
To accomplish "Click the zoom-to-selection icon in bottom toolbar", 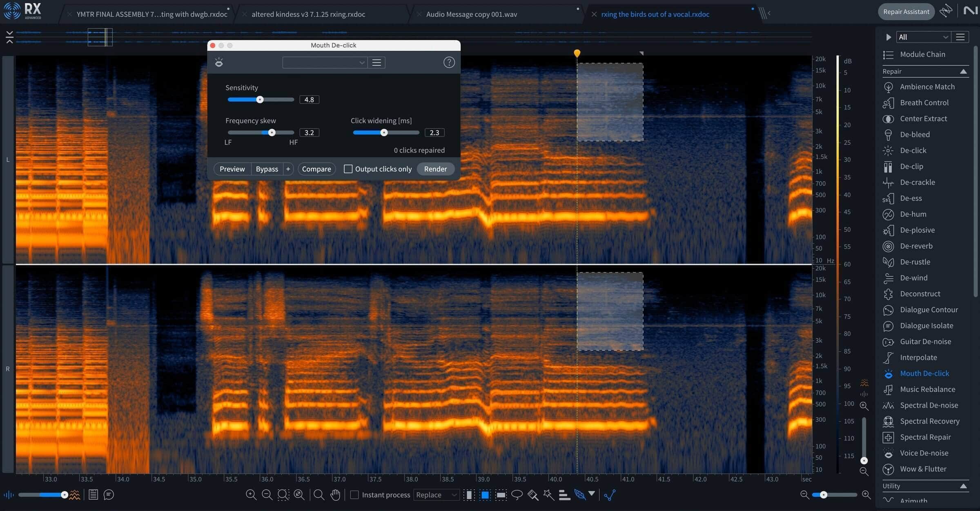I will pos(283,495).
